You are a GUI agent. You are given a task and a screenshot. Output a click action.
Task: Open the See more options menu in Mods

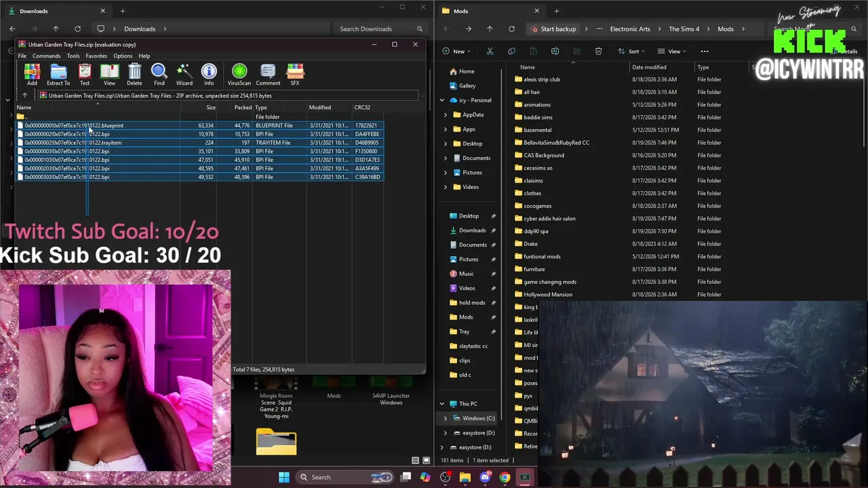click(705, 52)
